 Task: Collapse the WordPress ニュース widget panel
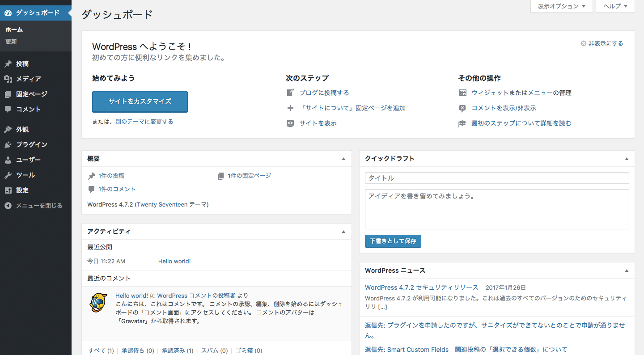(627, 270)
